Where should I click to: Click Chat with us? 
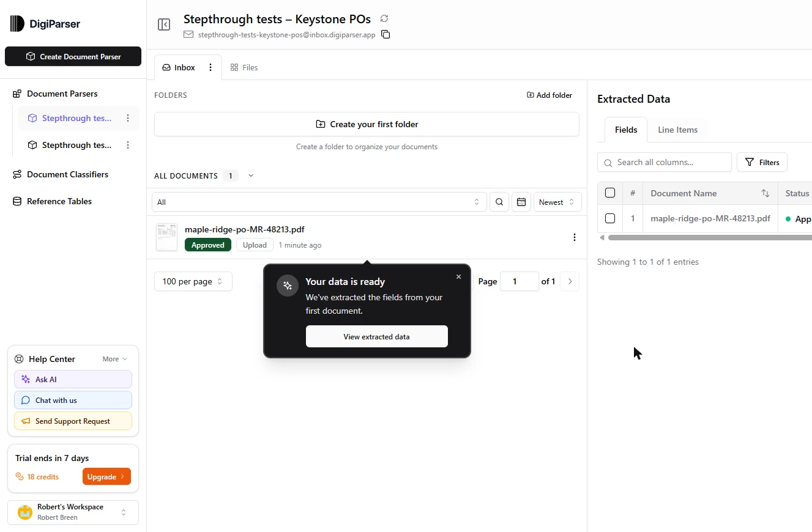tap(73, 400)
